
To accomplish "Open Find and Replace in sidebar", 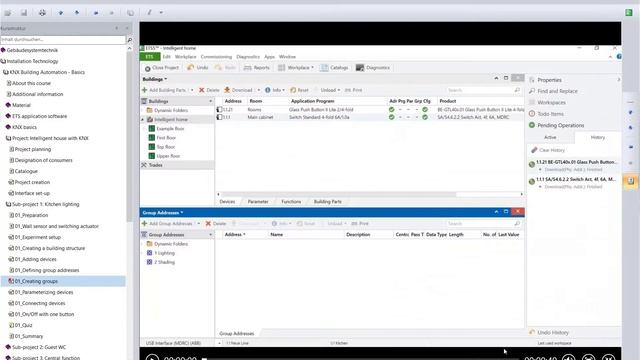I will 557,91.
